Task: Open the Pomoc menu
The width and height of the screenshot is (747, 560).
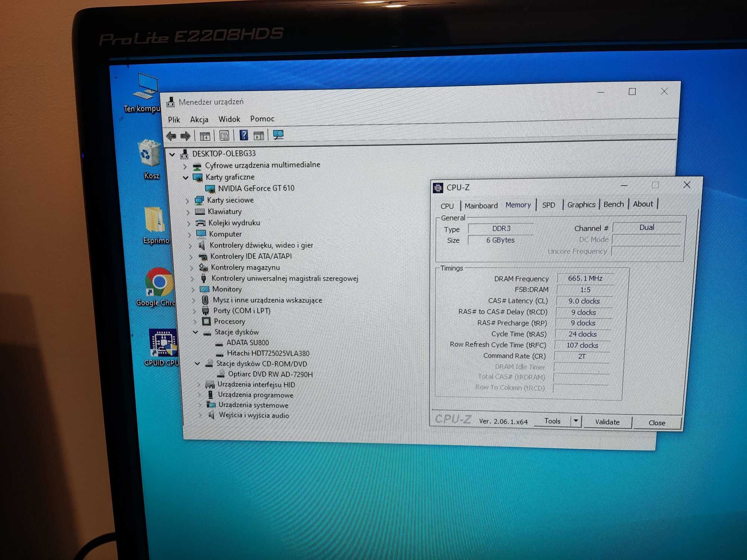Action: 262,119
